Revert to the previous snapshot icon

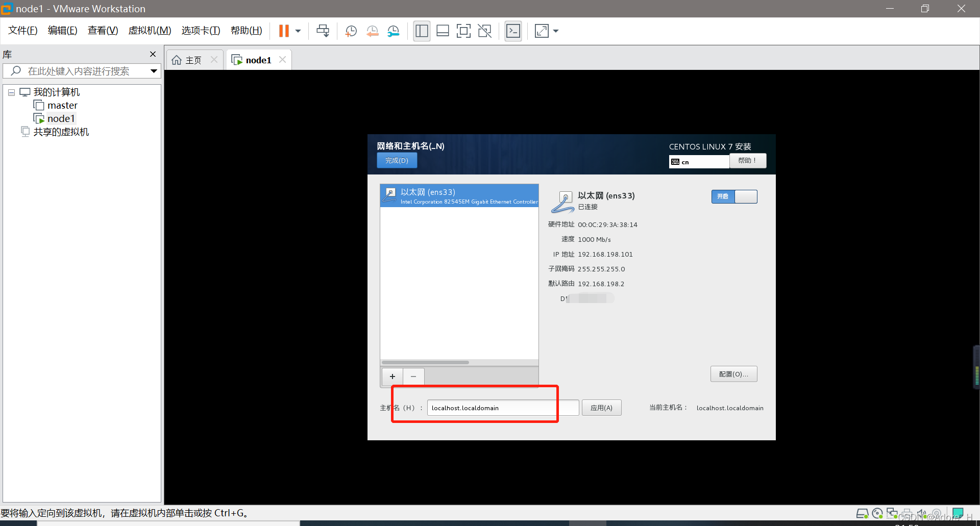click(372, 31)
